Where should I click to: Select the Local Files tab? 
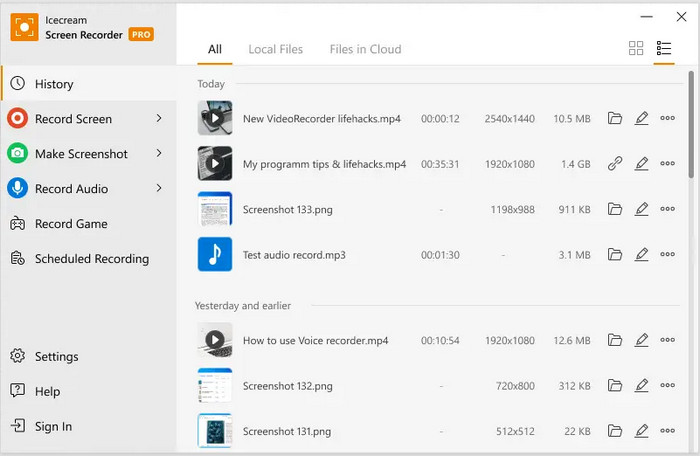click(276, 49)
